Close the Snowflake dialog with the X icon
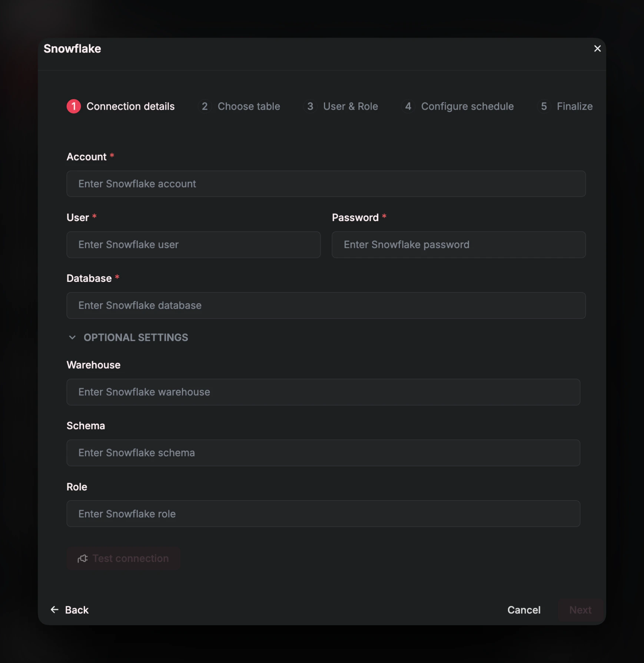The width and height of the screenshot is (644, 663). [x=597, y=49]
